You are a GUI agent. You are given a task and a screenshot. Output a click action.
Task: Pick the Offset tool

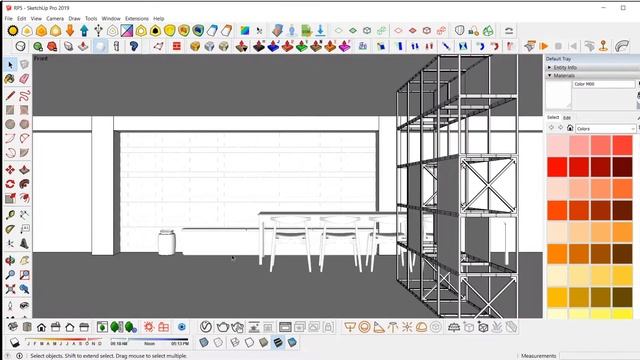(24, 198)
